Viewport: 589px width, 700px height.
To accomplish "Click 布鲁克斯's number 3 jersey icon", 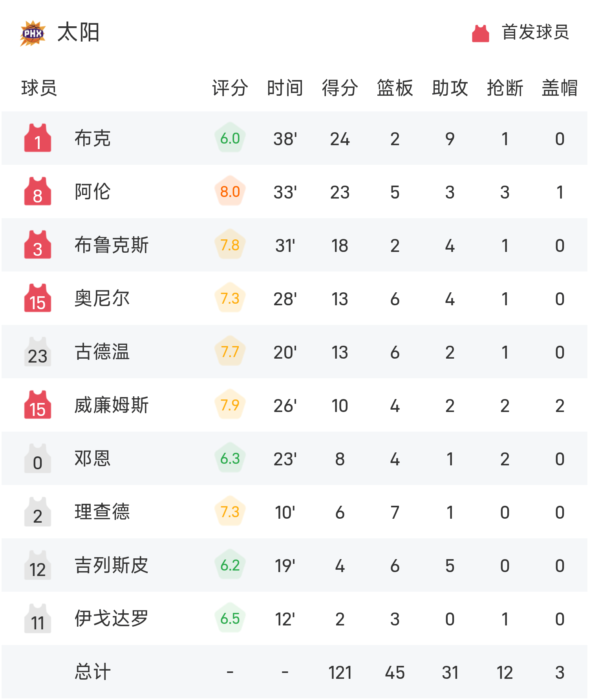I will [x=38, y=245].
